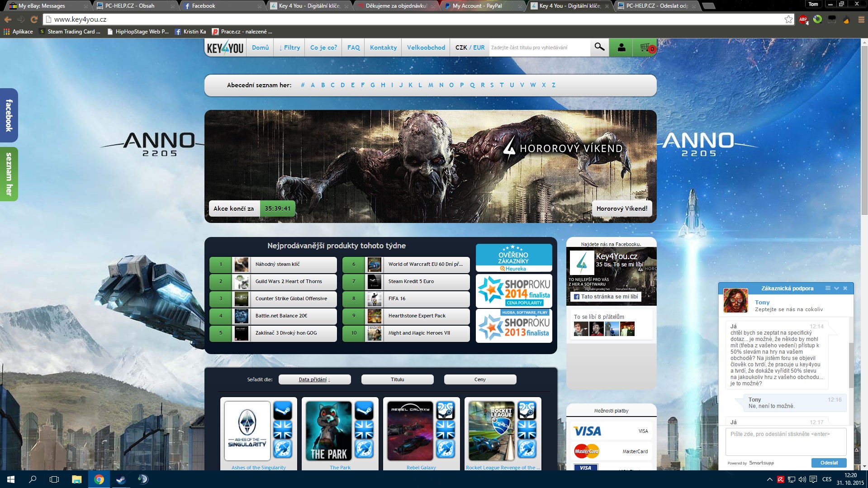Open the Domů navigation item
Image resolution: width=868 pixels, height=488 pixels.
click(260, 47)
